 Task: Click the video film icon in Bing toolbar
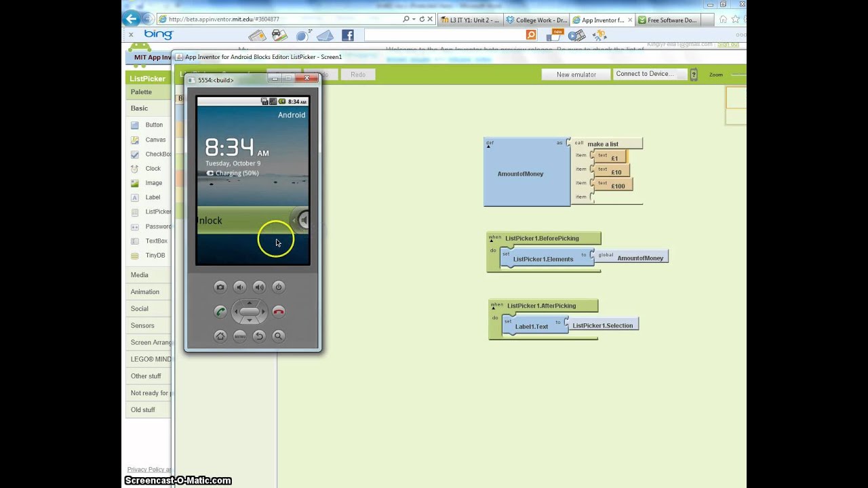[576, 35]
